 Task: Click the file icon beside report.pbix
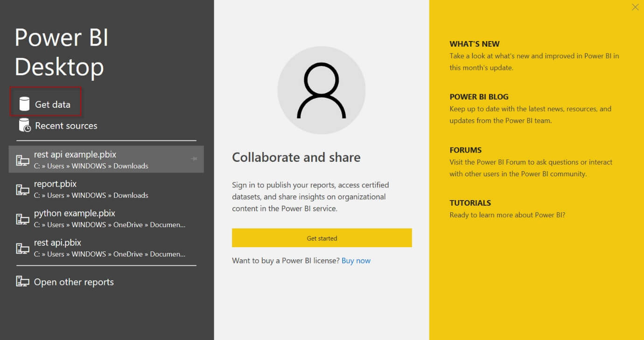(x=22, y=189)
